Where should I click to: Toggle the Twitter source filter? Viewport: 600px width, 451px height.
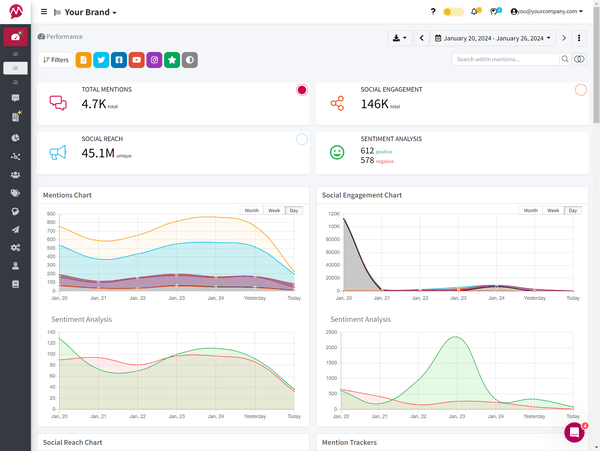(101, 60)
